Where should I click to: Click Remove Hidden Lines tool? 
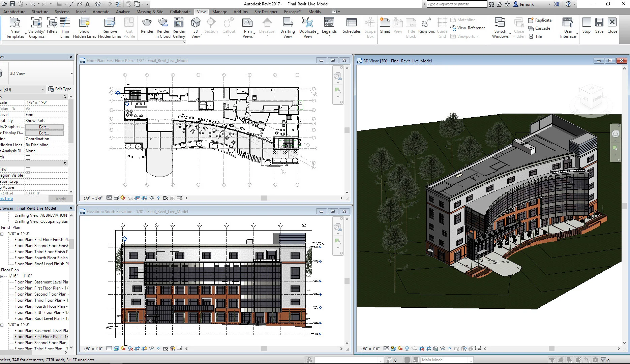tap(110, 28)
